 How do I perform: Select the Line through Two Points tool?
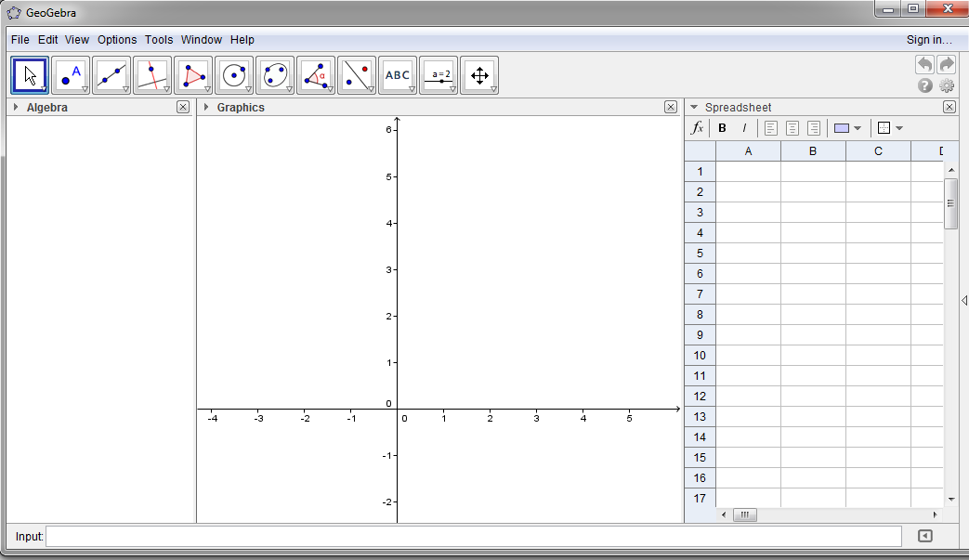coord(111,75)
